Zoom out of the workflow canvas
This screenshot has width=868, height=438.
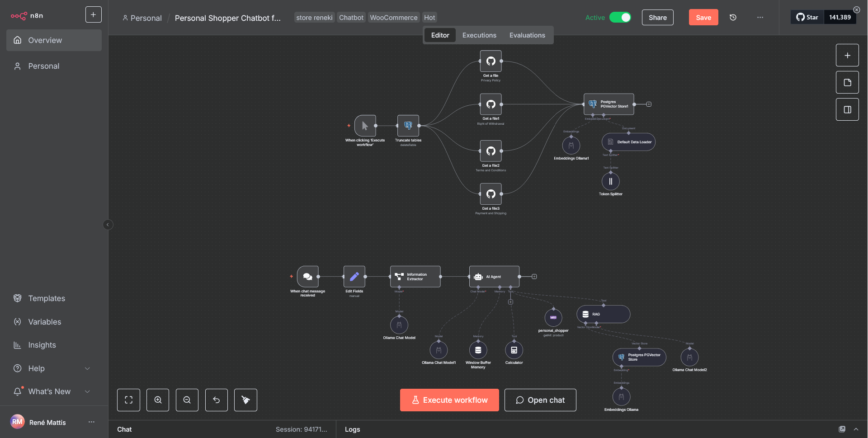coord(187,400)
